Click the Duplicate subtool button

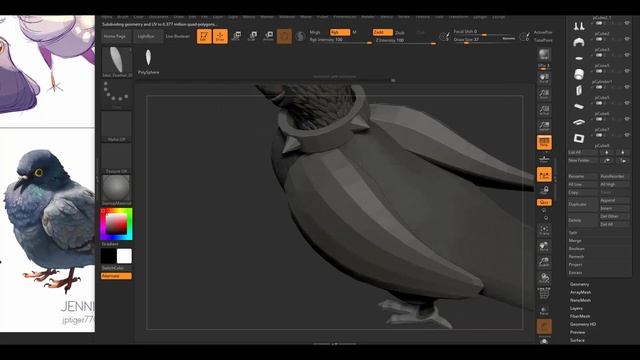pos(582,204)
